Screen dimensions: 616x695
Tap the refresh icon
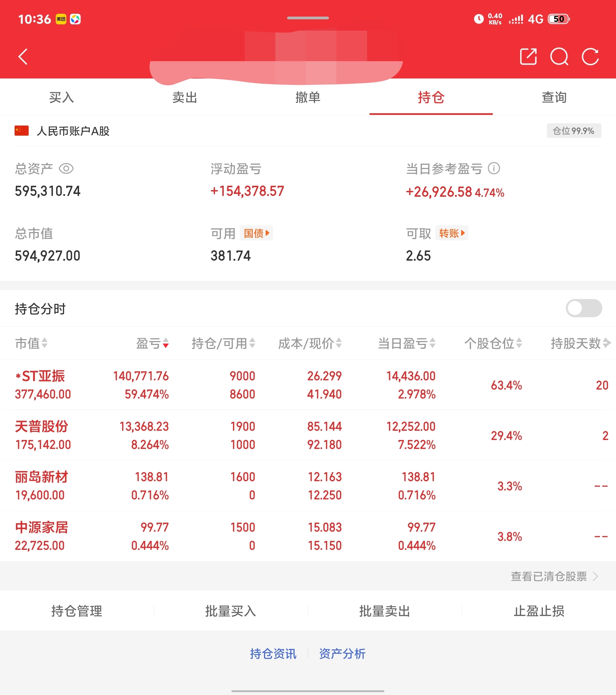pos(590,56)
